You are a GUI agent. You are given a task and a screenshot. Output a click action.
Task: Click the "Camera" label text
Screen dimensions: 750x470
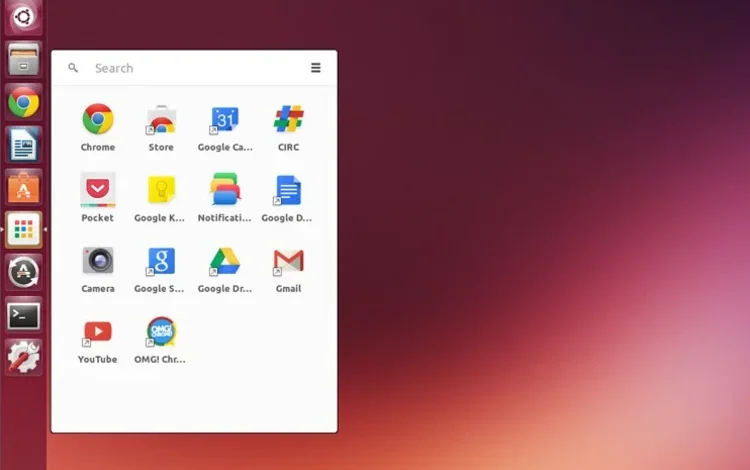98,289
